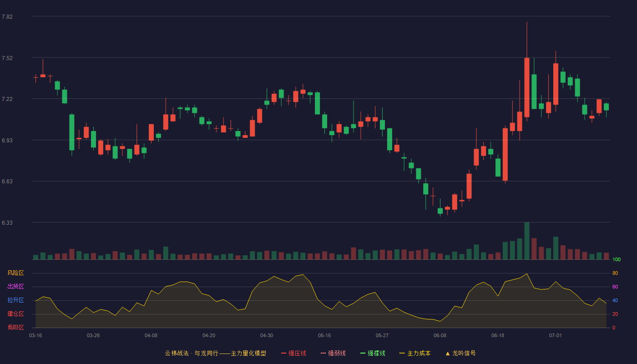
Task: Click the 7.82 price axis label
Action: 7,17
